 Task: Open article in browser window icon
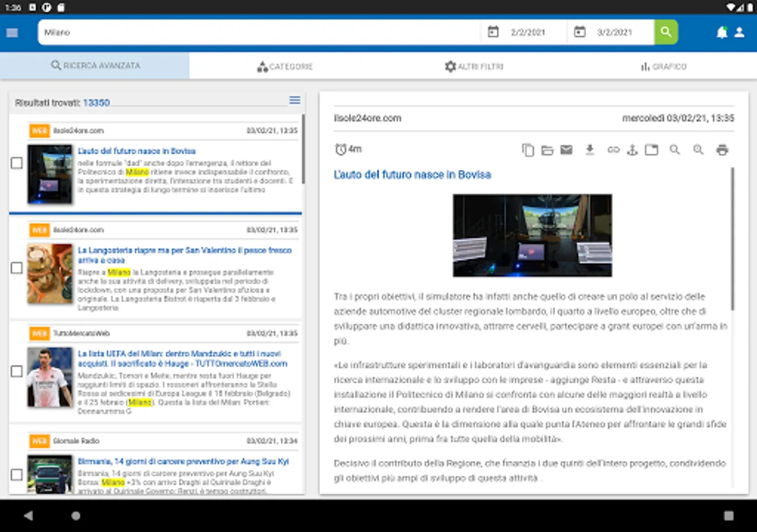(651, 150)
